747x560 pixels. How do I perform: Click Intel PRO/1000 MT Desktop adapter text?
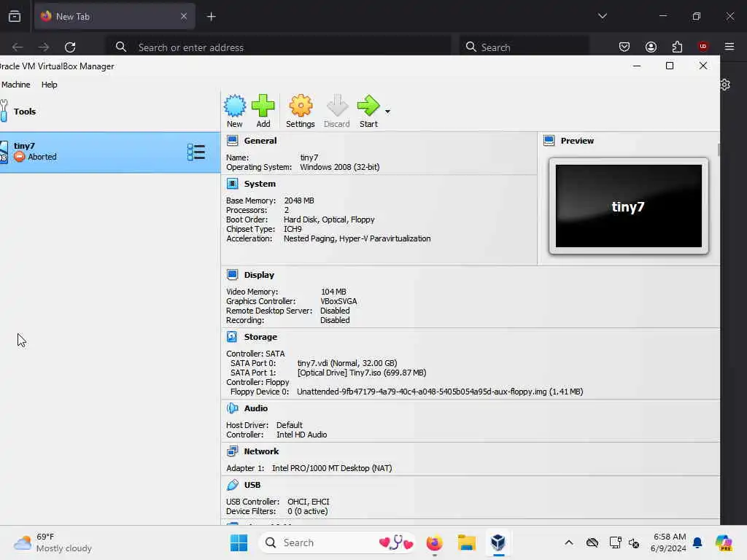[x=332, y=468]
